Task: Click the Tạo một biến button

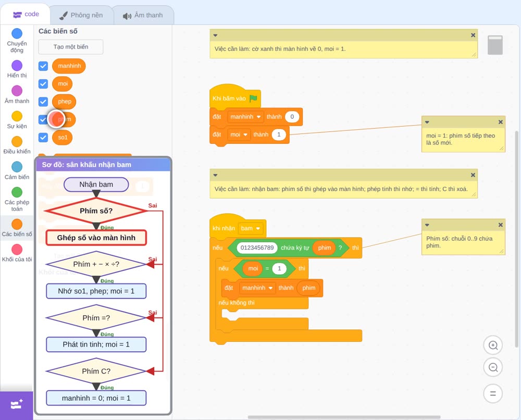Action: [x=71, y=47]
